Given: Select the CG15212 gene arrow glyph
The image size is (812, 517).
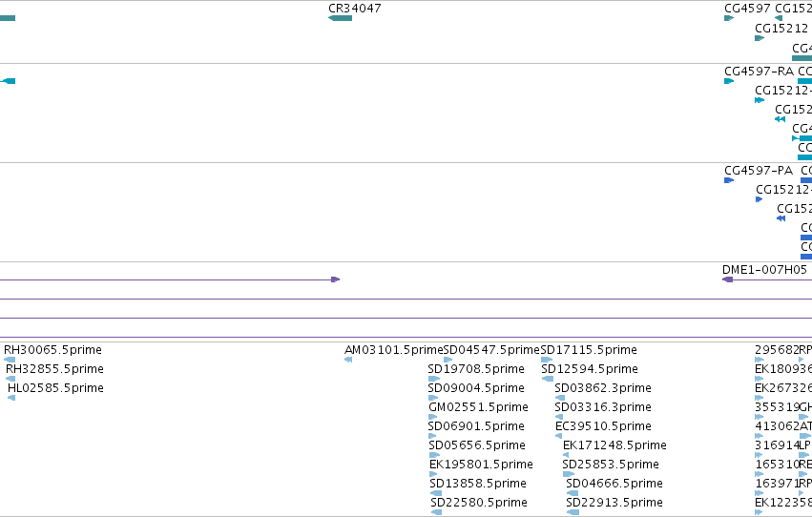Looking at the screenshot, I should (760, 38).
